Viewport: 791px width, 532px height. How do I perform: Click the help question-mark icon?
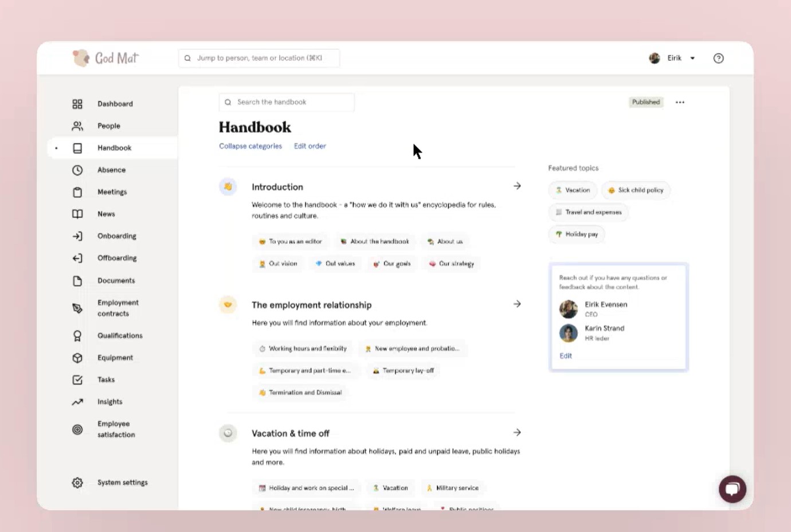[x=718, y=58]
